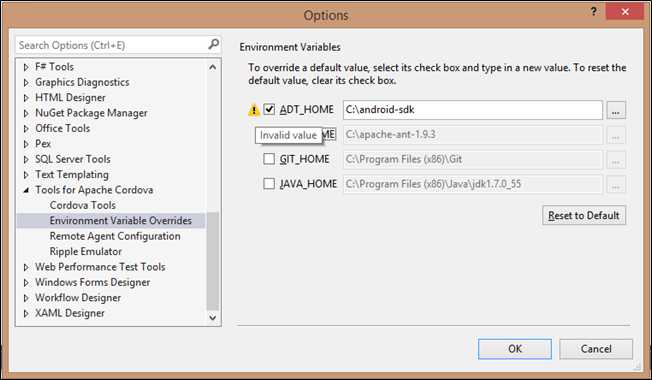Select Tools for Apache Cordova category
The width and height of the screenshot is (652, 380).
pos(94,190)
